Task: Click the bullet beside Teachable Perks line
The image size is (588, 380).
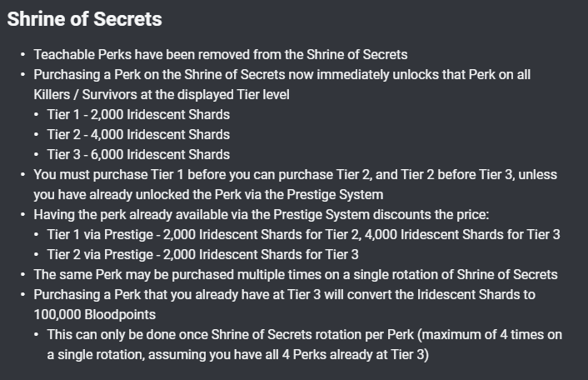Action: pos(22,55)
